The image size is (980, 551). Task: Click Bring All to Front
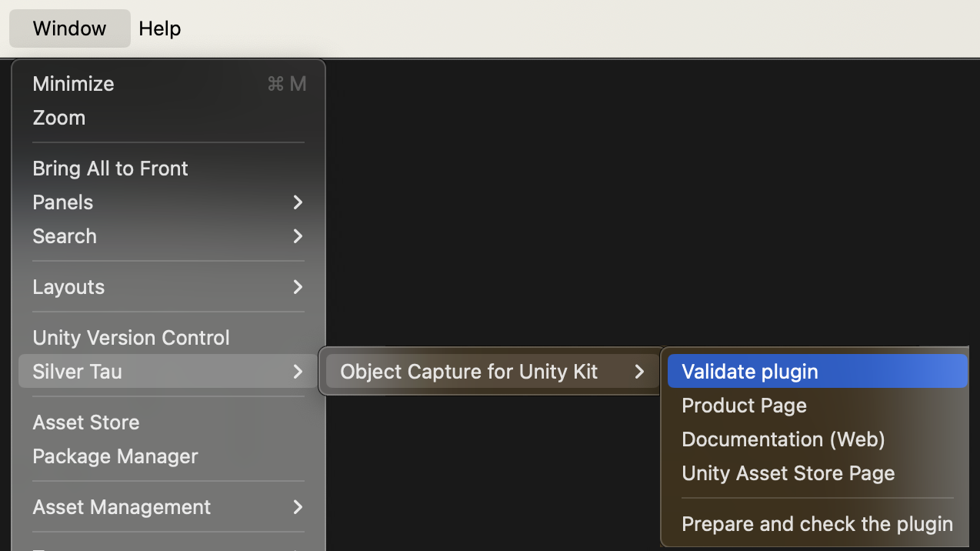[x=169, y=169]
